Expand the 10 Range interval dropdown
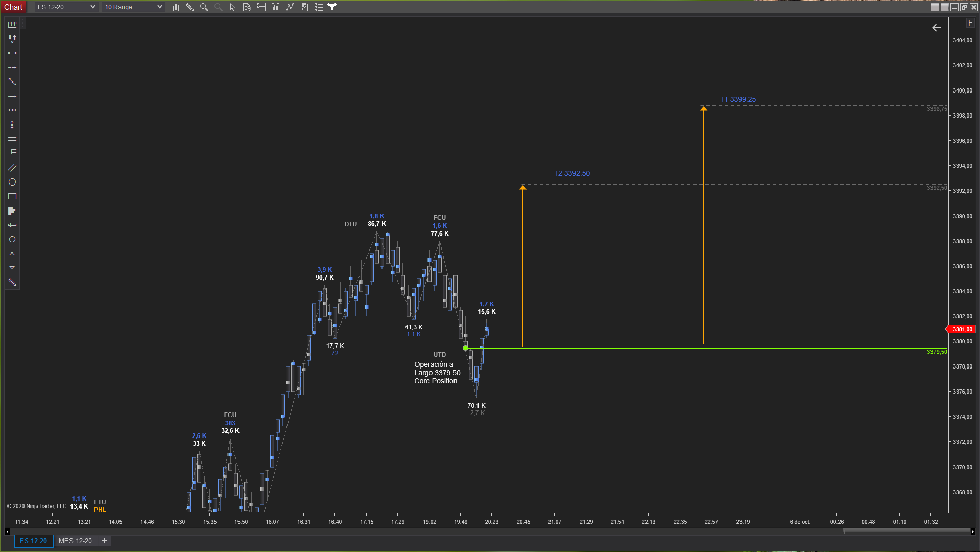This screenshot has height=552, width=980. 159,7
